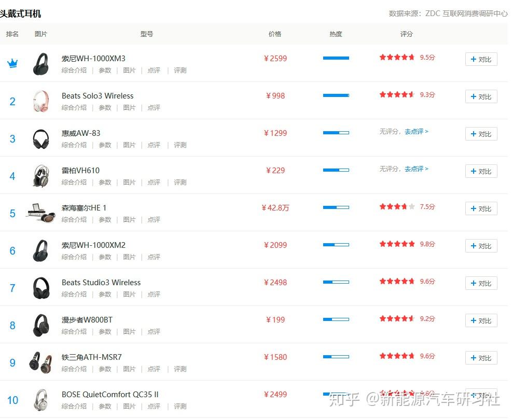Image resolution: width=513 pixels, height=420 pixels.
Task: Open 图片 link under Beats Studio3 Wireless
Action: coord(129,294)
